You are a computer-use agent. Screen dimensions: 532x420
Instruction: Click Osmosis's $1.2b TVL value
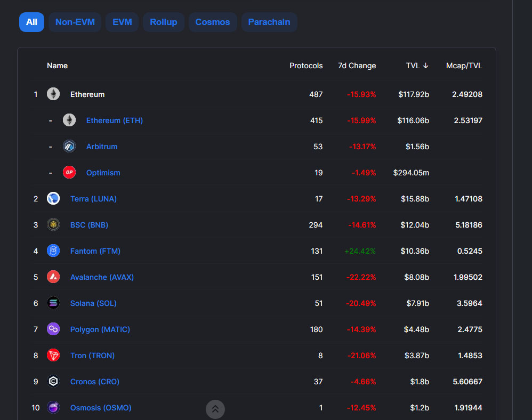[420, 408]
